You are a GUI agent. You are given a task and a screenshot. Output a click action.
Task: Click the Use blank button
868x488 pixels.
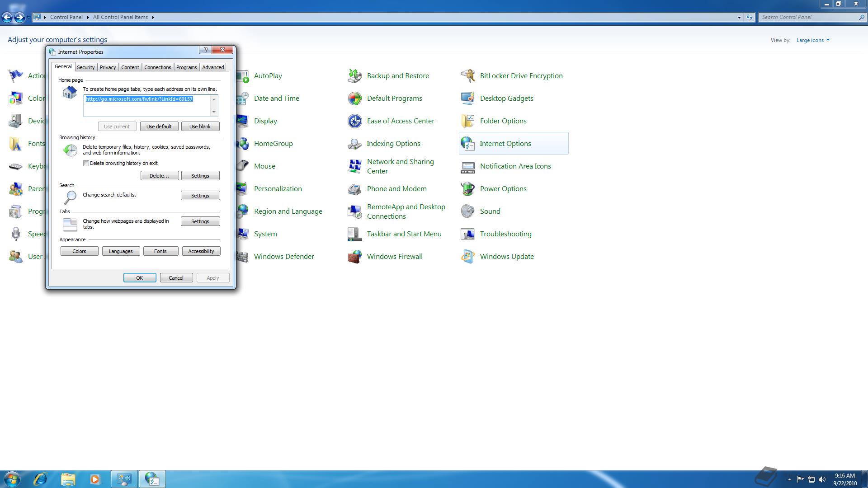200,127
